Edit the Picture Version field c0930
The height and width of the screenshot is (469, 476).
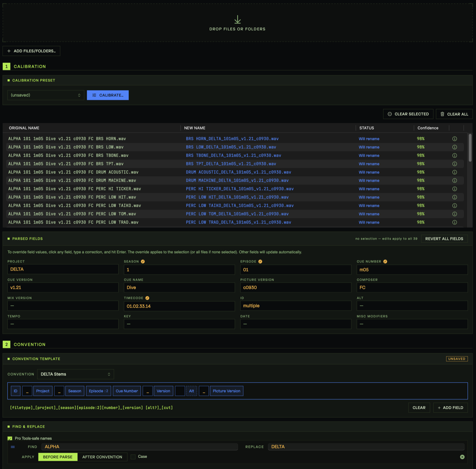point(296,288)
